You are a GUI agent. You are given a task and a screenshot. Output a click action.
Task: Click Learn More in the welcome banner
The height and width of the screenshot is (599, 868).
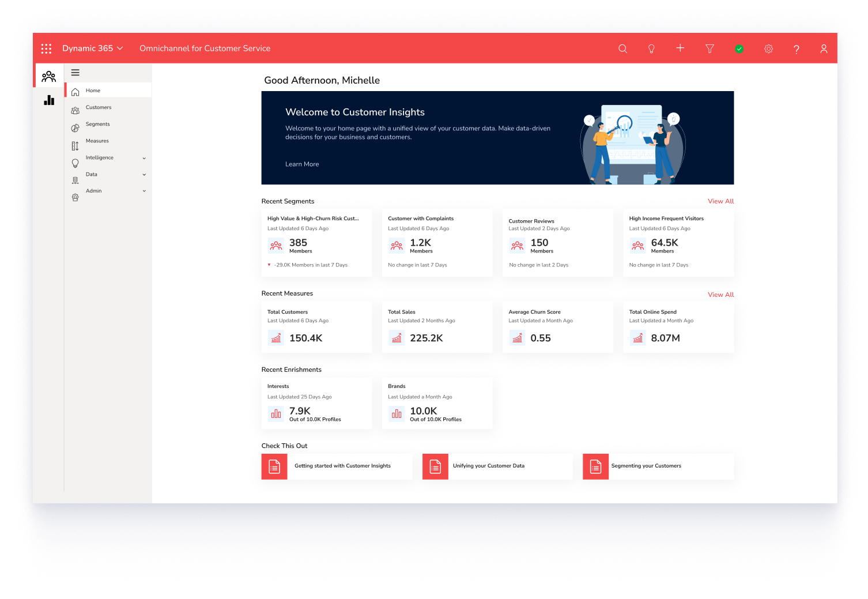[x=302, y=164]
